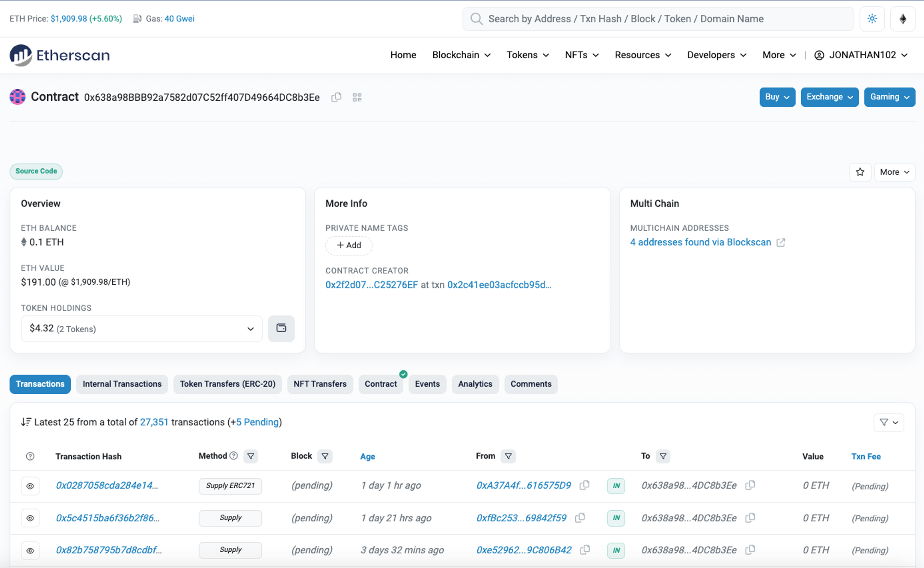
Task: Open the From column filter icon
Action: (x=508, y=456)
